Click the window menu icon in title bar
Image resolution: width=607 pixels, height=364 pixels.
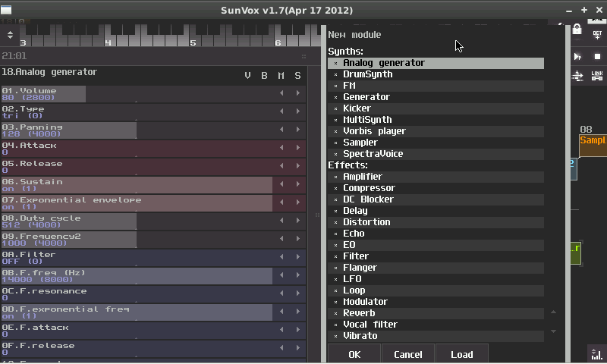(6, 10)
